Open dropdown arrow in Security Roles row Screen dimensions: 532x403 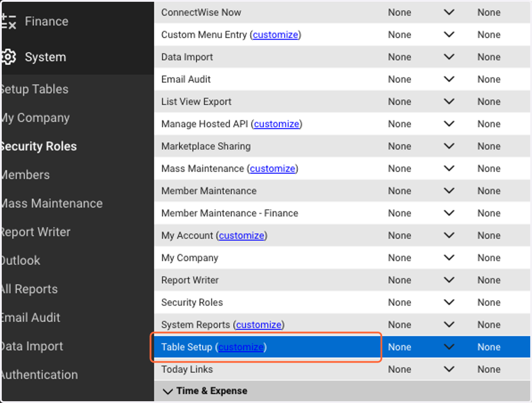[x=449, y=302]
